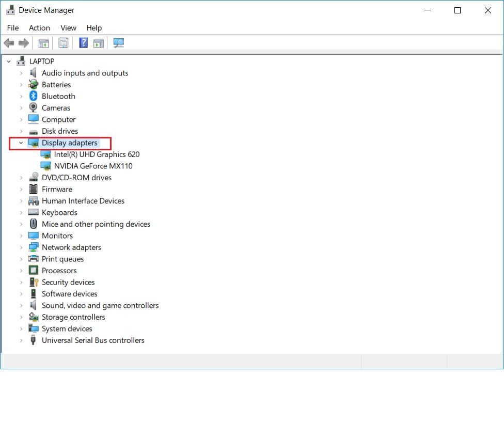Select Human Interface Devices label

pos(83,201)
